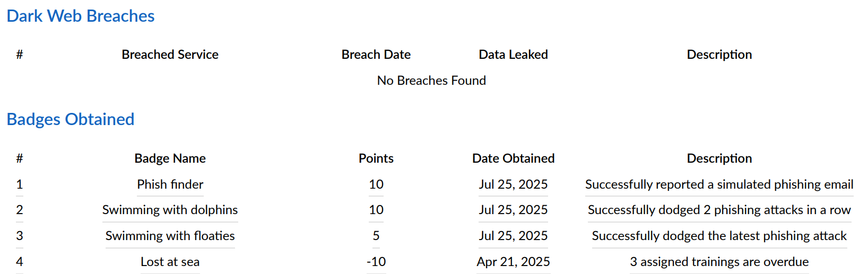Viewport: 868px width, 274px height.
Task: Sort badges by Points column header
Action: point(376,158)
